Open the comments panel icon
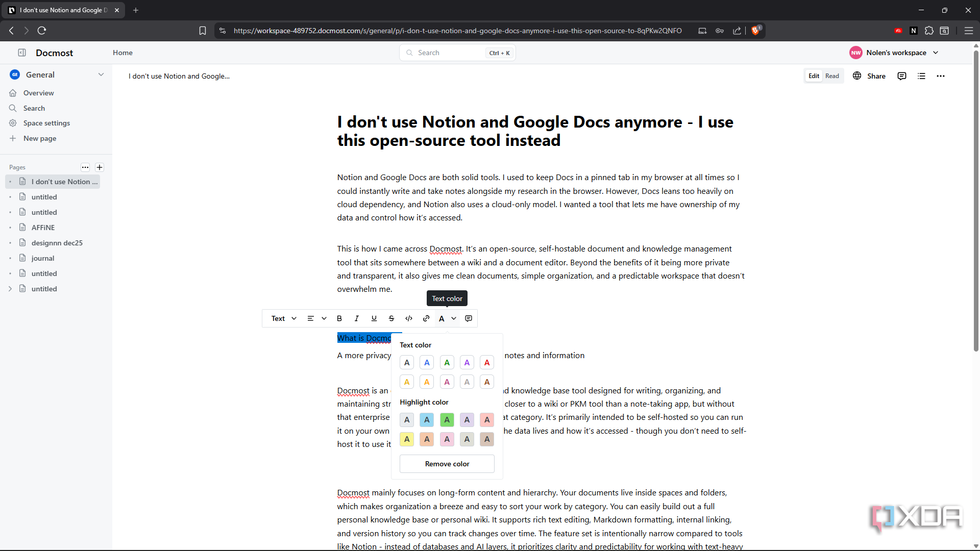 tap(902, 76)
